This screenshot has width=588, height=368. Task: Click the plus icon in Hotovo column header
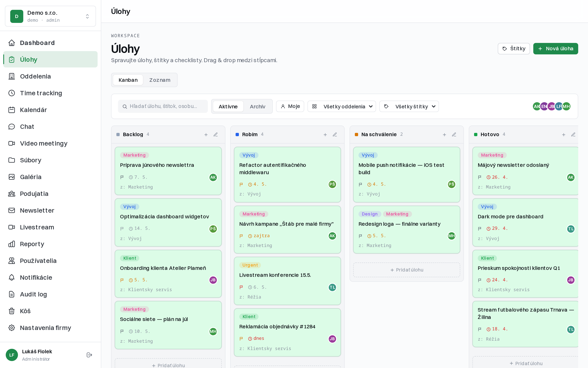point(564,135)
